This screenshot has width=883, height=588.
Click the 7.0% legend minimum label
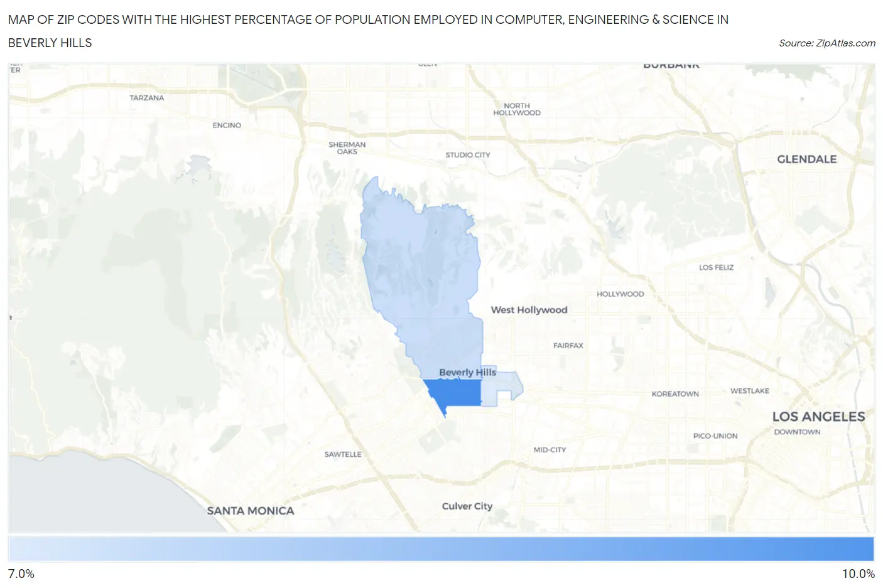pyautogui.click(x=21, y=574)
